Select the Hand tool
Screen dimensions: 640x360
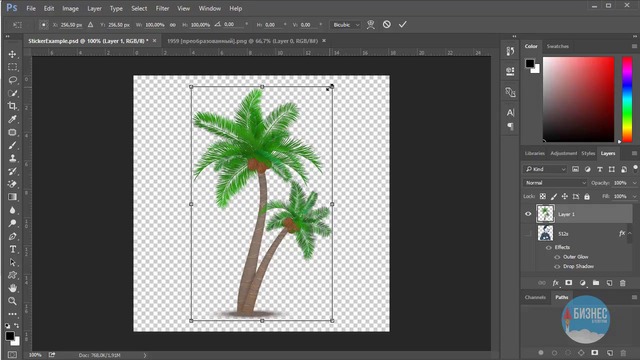[12, 288]
